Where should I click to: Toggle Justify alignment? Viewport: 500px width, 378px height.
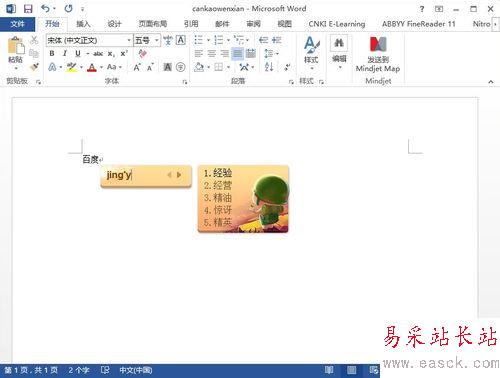(x=237, y=53)
